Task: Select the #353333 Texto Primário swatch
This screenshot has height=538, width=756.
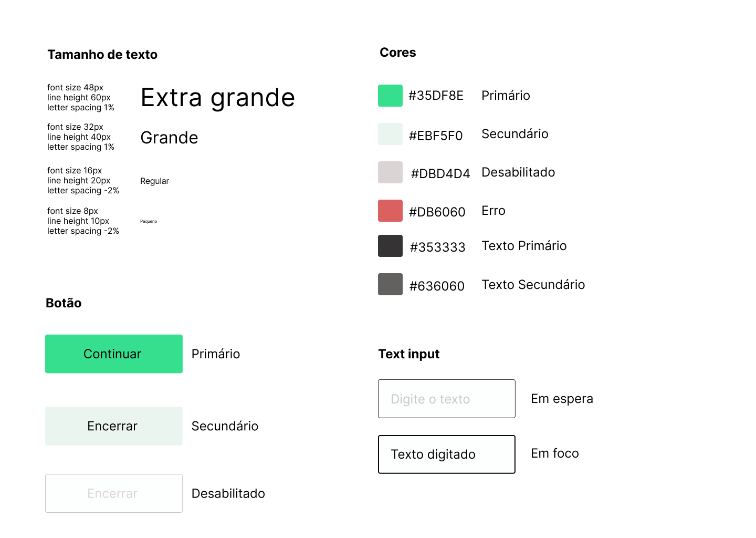Action: (390, 245)
